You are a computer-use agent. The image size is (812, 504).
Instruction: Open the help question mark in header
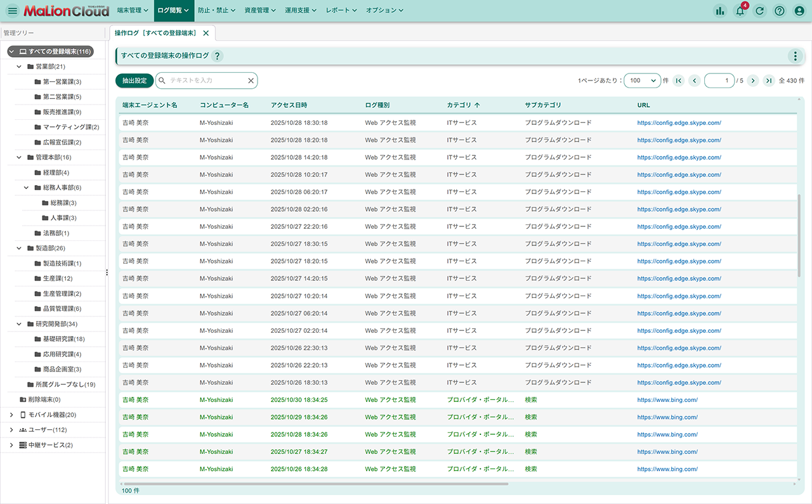click(780, 11)
